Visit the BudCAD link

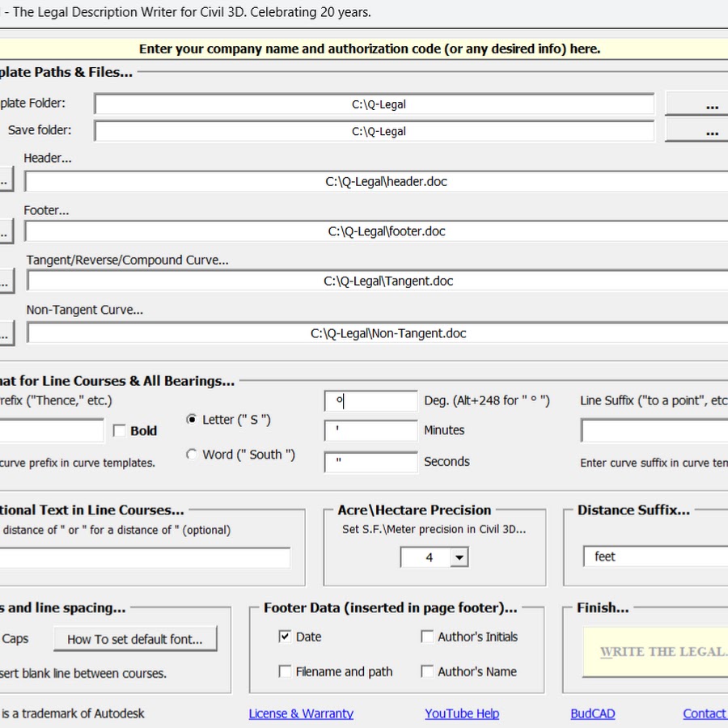593,713
